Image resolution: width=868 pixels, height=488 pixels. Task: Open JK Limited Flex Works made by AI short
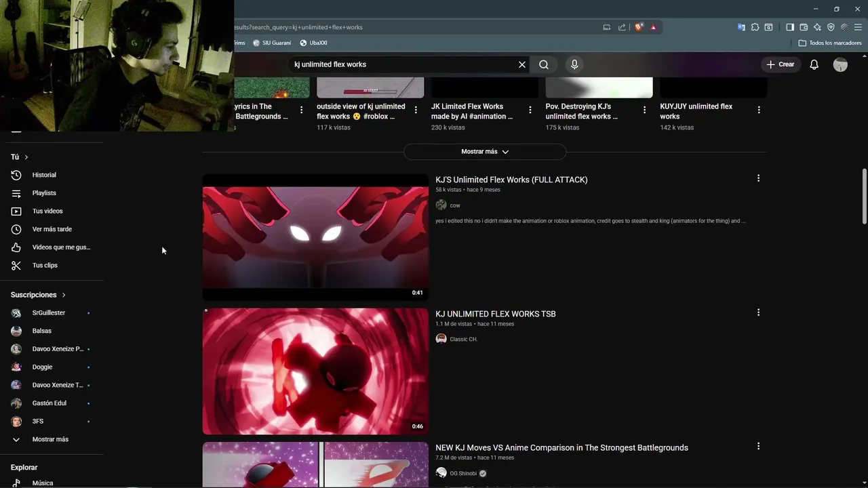point(472,111)
